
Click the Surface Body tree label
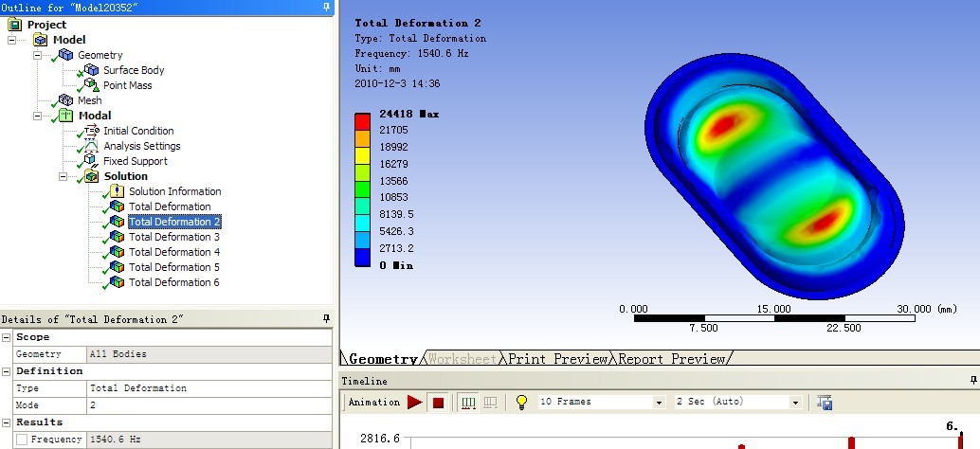click(x=134, y=70)
